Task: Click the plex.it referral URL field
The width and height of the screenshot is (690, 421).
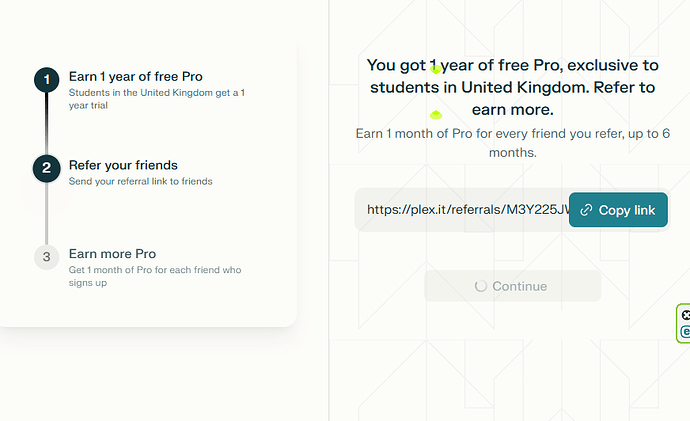Action: pos(462,210)
